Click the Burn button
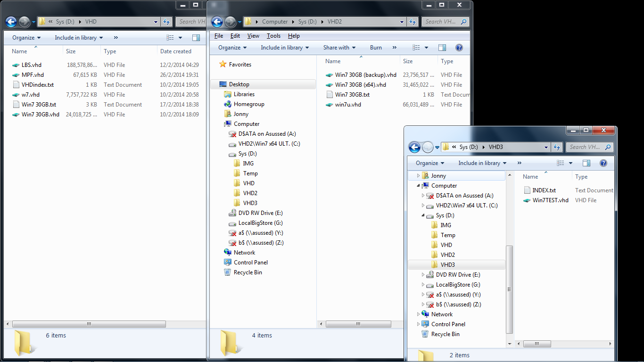644x362 pixels. [x=376, y=48]
